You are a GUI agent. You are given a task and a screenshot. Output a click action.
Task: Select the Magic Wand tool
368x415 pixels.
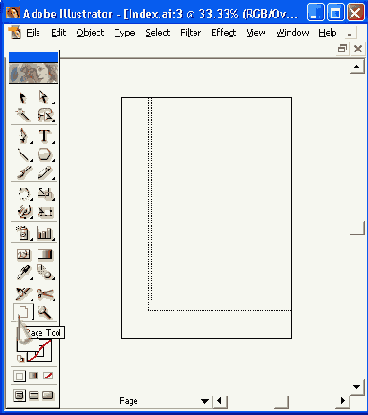point(23,115)
